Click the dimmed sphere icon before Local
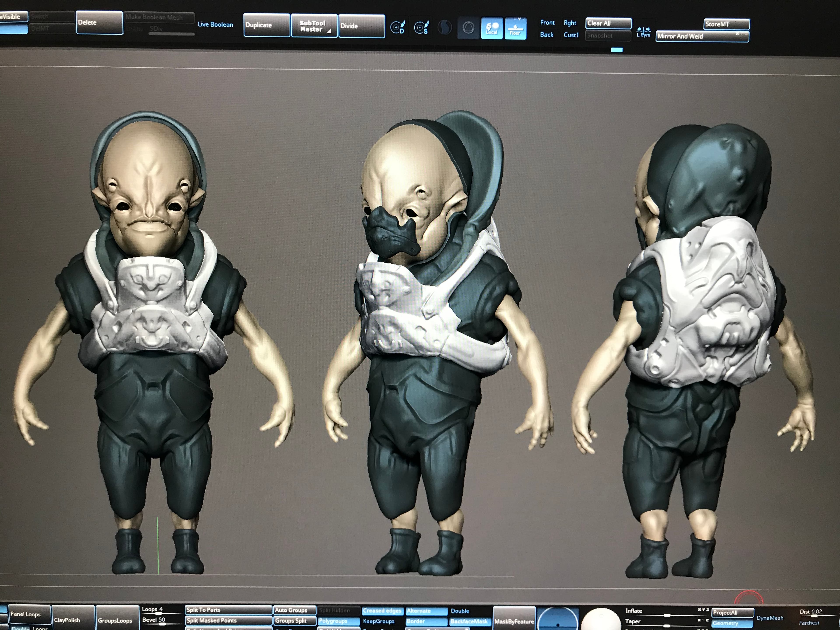Image resolution: width=840 pixels, height=630 pixels. [x=445, y=27]
